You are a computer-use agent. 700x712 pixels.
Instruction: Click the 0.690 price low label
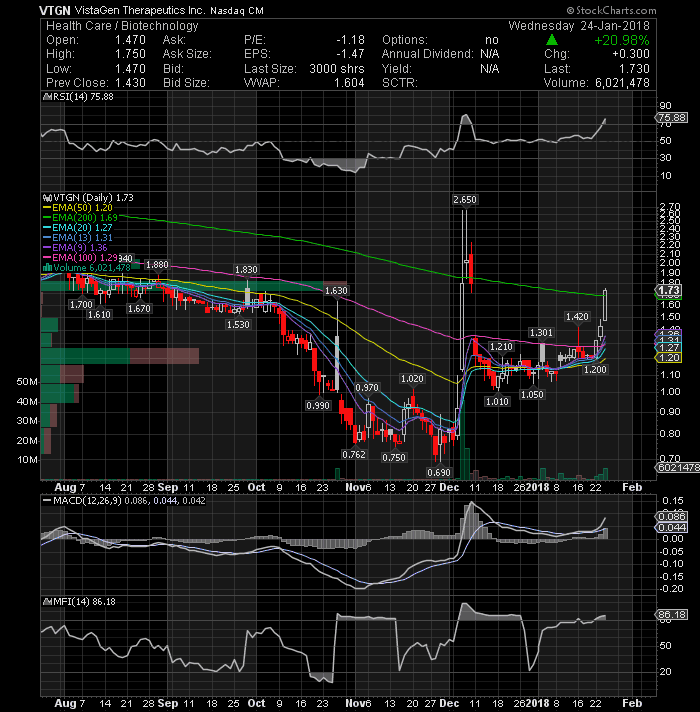coord(439,473)
